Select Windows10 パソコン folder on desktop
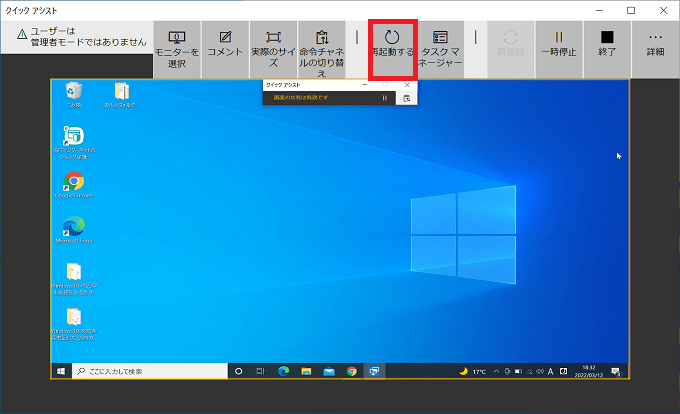The image size is (680, 414). tap(74, 279)
